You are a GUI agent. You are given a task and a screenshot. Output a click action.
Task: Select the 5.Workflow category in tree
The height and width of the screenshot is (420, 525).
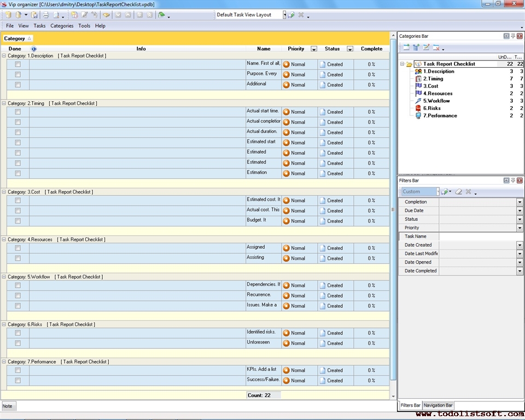[x=436, y=101]
